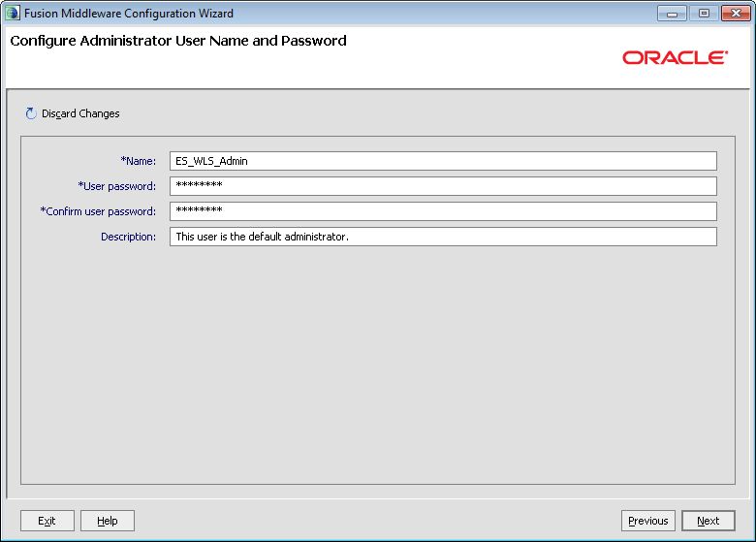
Task: Open Help for this wizard page
Action: coord(107,521)
